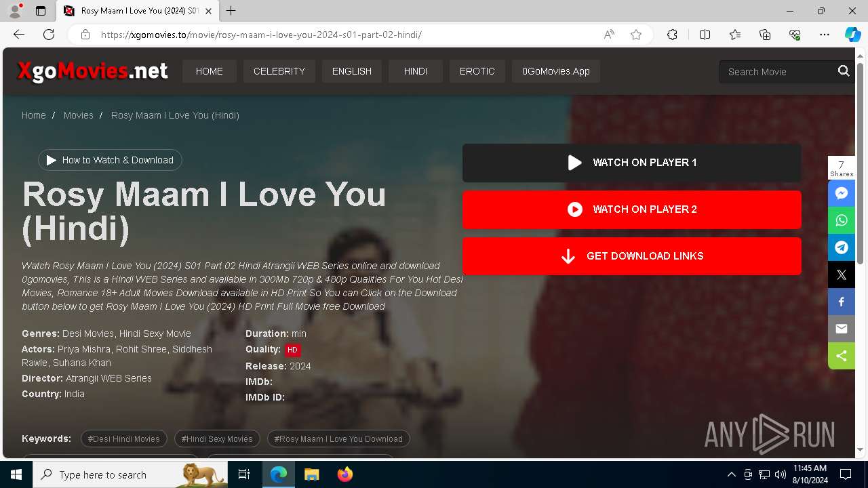
Task: Open EROTIC menu item
Action: point(477,71)
